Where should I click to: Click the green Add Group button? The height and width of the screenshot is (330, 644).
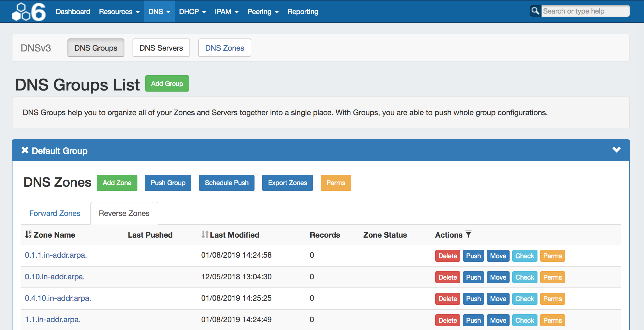pos(167,83)
